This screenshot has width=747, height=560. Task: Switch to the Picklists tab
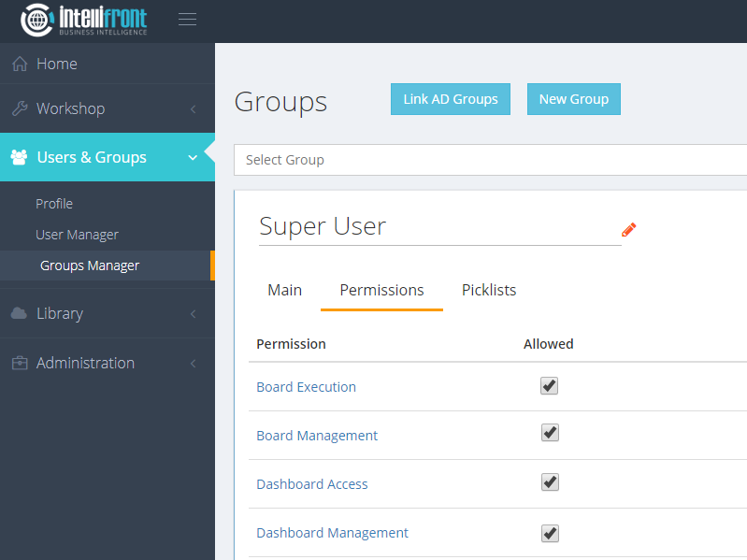tap(489, 290)
